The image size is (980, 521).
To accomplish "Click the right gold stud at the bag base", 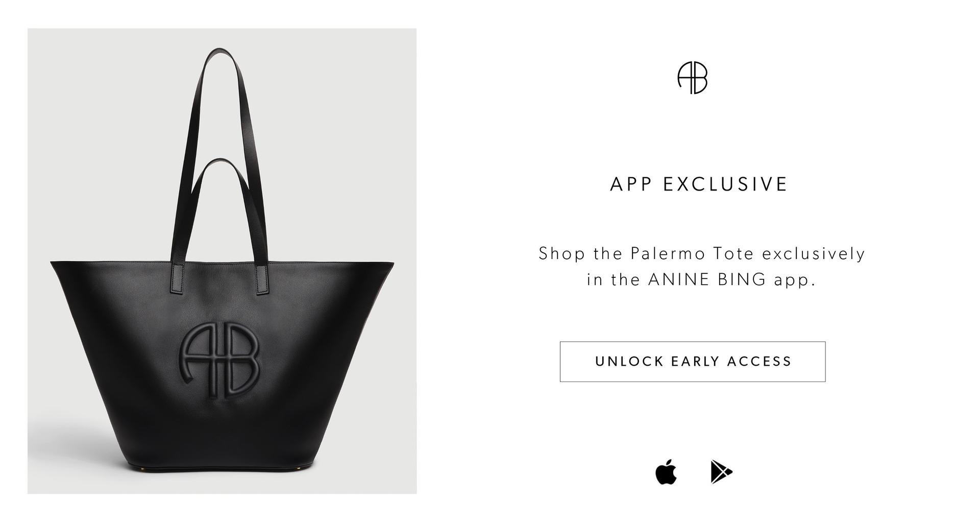I will click(x=299, y=467).
